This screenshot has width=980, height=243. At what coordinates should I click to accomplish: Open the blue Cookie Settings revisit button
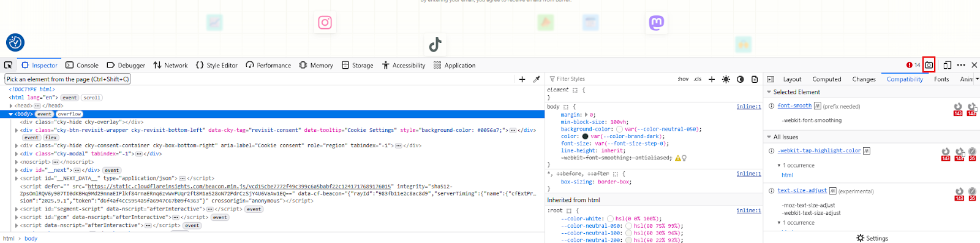tap(15, 42)
